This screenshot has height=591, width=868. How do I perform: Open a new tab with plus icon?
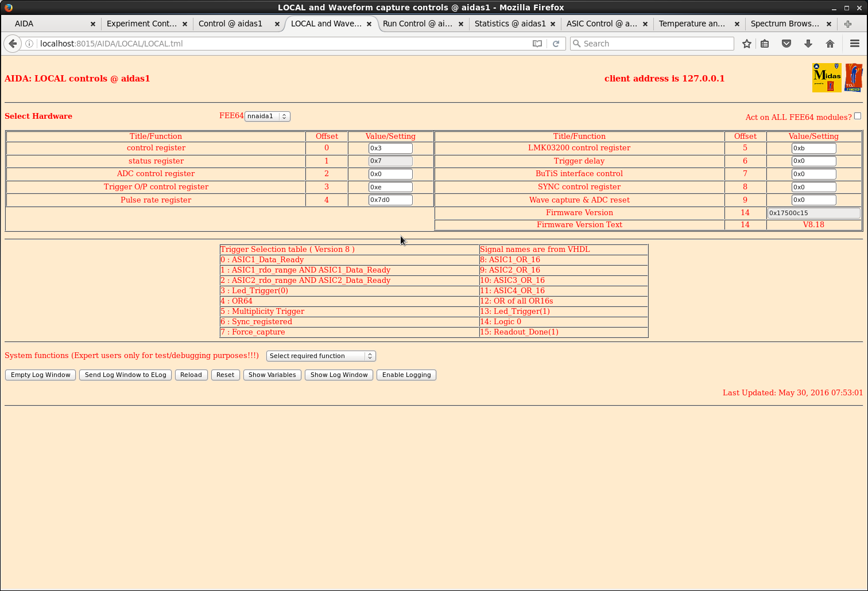click(x=848, y=24)
